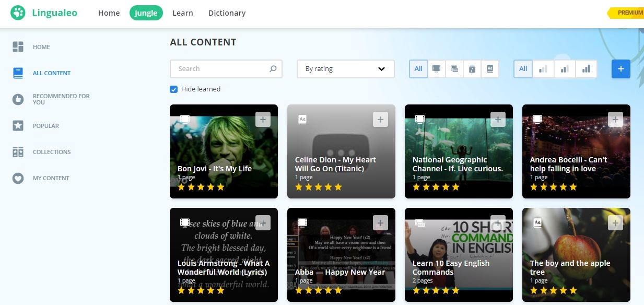644x305 pixels.
Task: Open the Abba — Happy New Year card
Action: click(x=341, y=255)
